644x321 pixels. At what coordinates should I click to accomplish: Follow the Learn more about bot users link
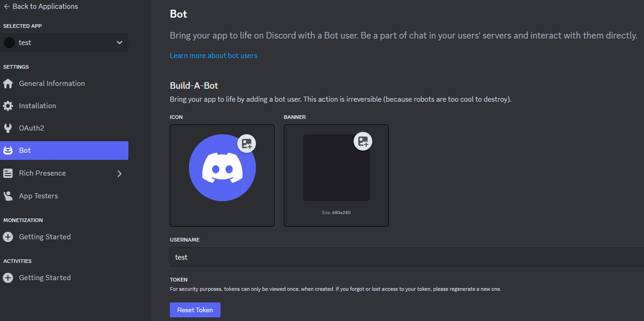coord(214,56)
